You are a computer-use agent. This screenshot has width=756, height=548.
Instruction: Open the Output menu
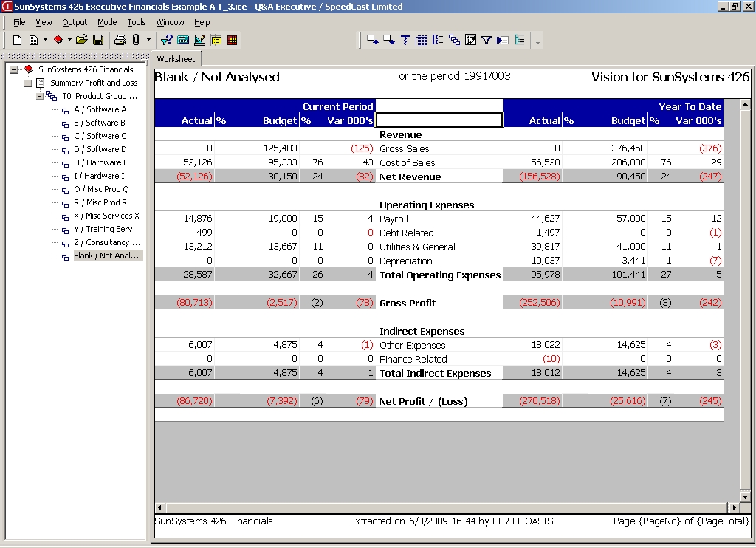click(75, 22)
